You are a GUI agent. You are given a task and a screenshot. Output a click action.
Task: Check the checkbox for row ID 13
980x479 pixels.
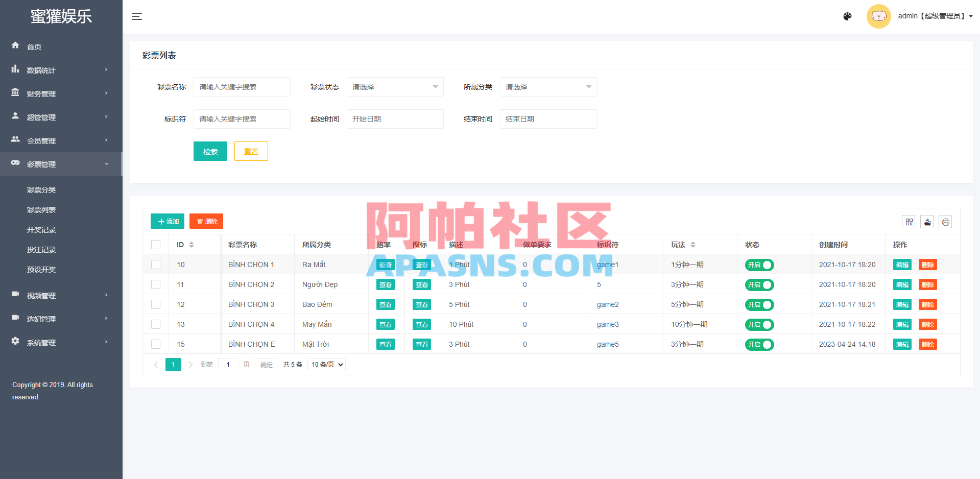click(x=156, y=324)
